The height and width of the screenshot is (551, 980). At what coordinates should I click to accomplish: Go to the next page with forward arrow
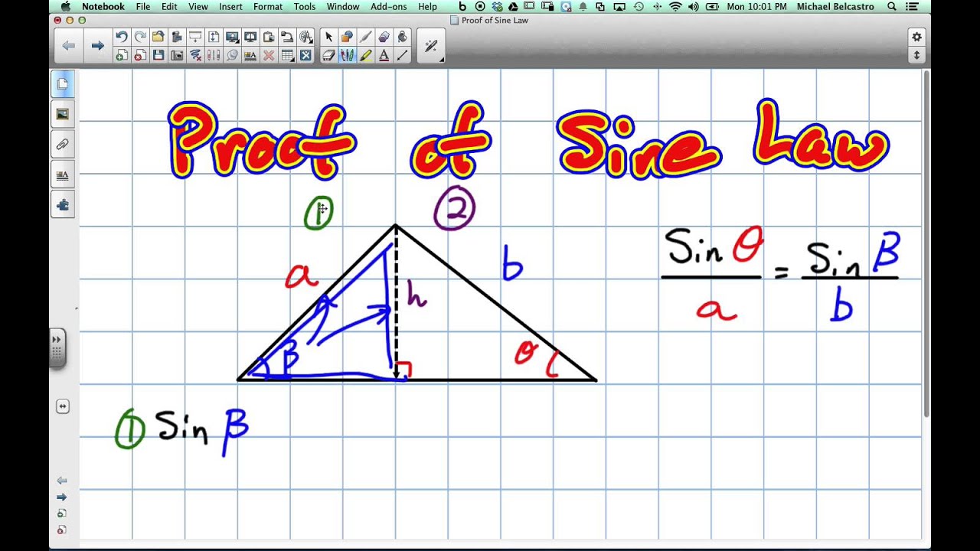click(x=97, y=46)
